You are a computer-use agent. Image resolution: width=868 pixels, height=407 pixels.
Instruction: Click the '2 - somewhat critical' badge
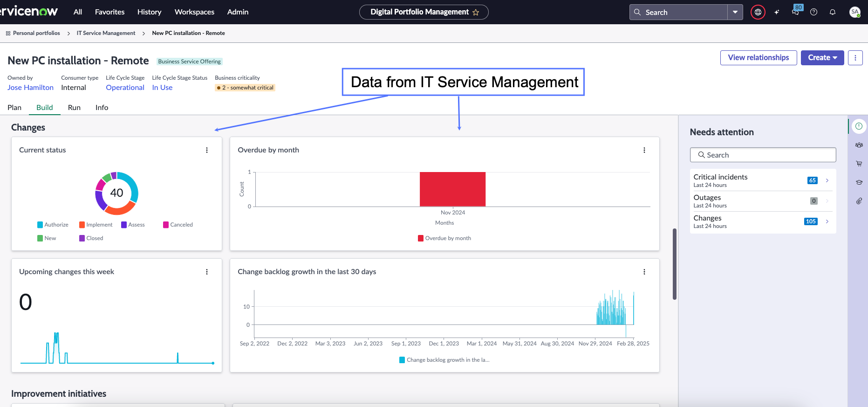coord(245,88)
